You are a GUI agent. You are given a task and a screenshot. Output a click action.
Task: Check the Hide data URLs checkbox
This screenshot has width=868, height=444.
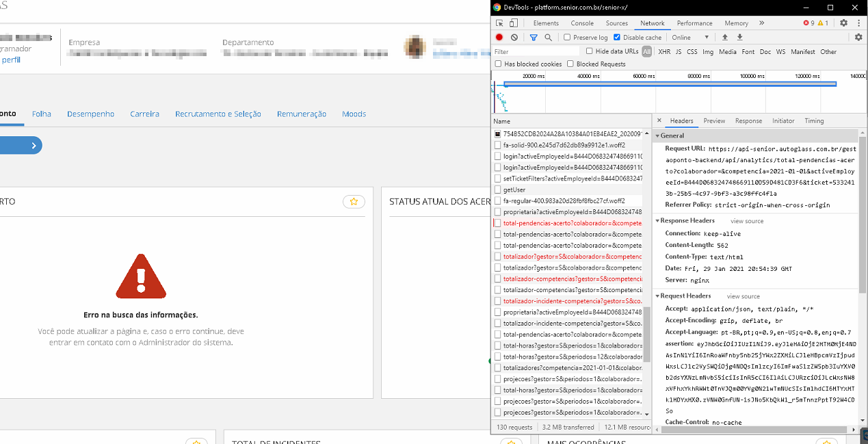590,51
